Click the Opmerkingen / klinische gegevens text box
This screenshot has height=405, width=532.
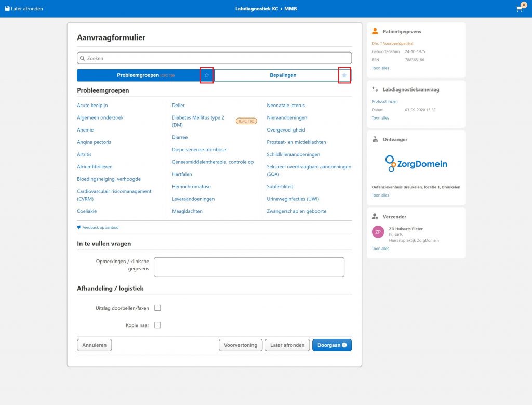[249, 267]
